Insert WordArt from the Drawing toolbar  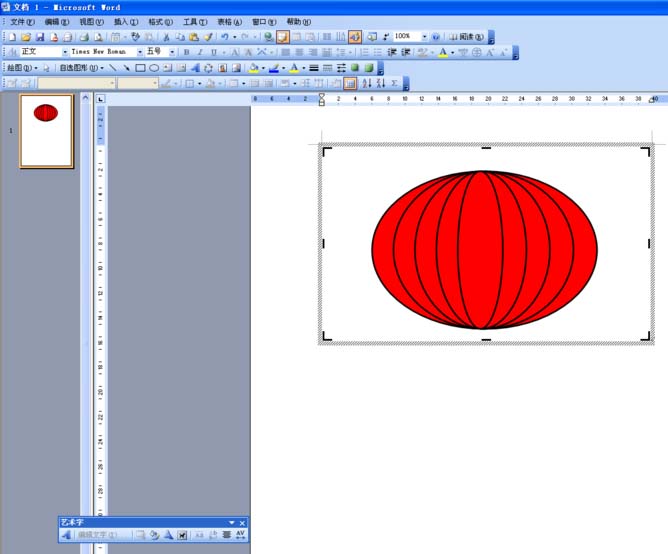[x=195, y=68]
